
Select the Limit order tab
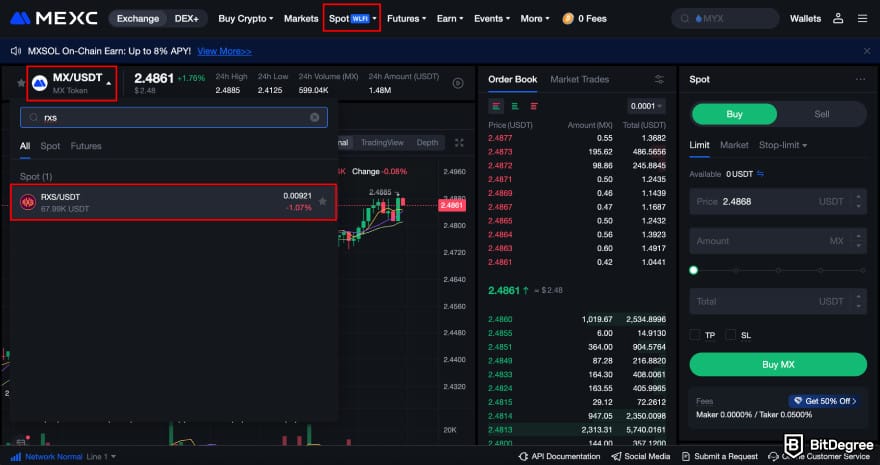coord(699,145)
